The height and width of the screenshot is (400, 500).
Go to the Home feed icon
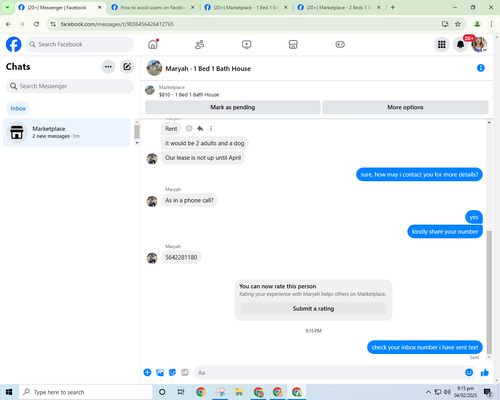tap(153, 44)
